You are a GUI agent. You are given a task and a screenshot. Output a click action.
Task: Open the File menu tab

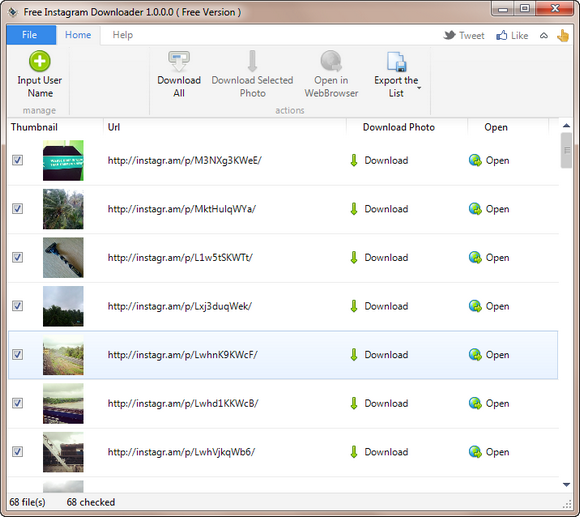[31, 35]
